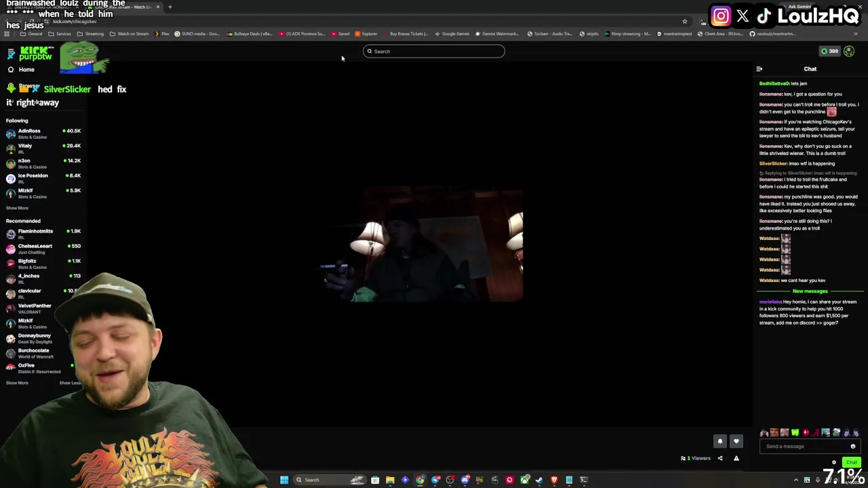This screenshot has height=488, width=868.
Task: Share the stream using the share icon
Action: [x=720, y=458]
